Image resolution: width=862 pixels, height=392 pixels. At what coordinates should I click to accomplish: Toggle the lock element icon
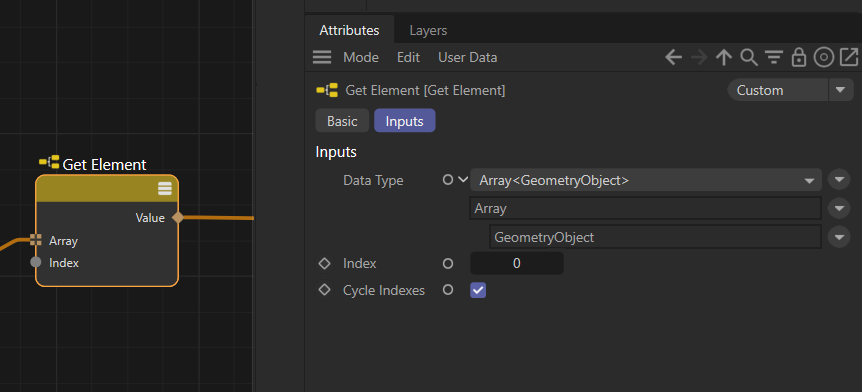pos(799,57)
